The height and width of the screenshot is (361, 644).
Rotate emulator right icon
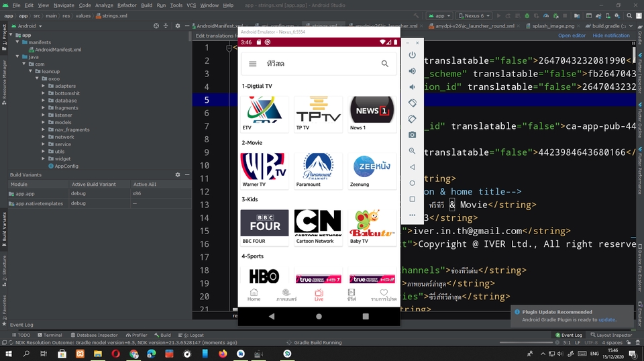click(412, 119)
